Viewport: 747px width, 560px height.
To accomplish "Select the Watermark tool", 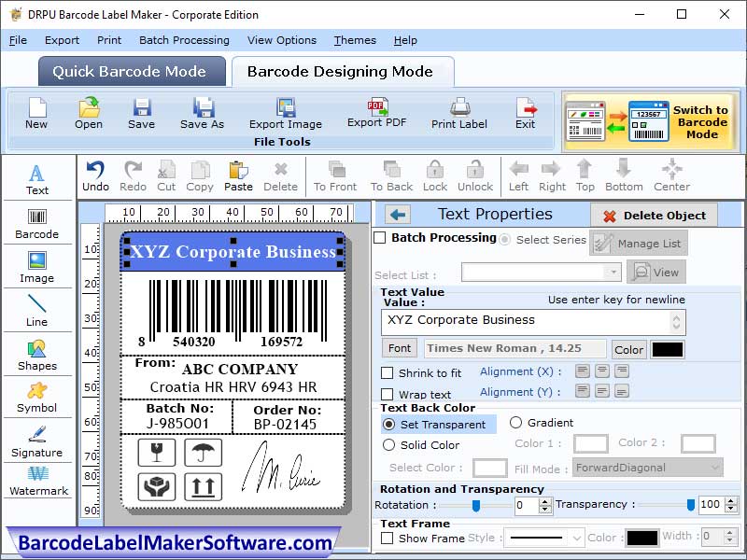I will coord(37,486).
